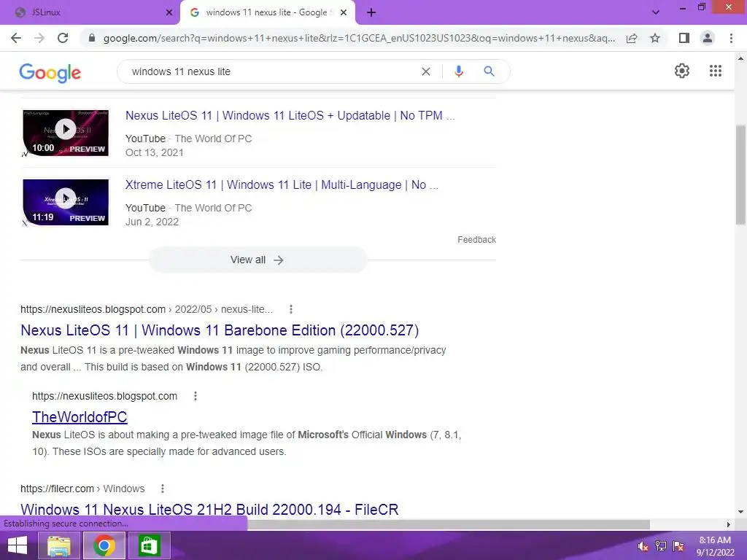Screen dimensions: 747x560
Task: Click into the Google search field
Action: tap(271, 71)
